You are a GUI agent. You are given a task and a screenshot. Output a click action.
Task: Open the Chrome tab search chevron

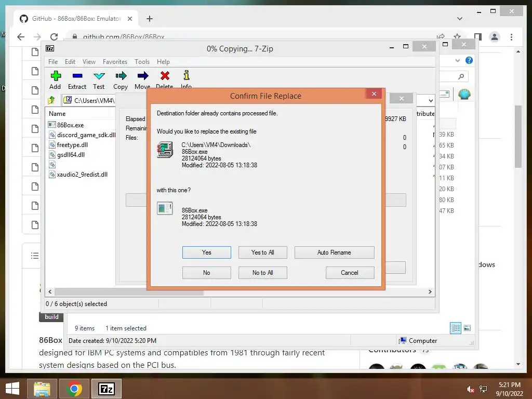click(x=460, y=19)
